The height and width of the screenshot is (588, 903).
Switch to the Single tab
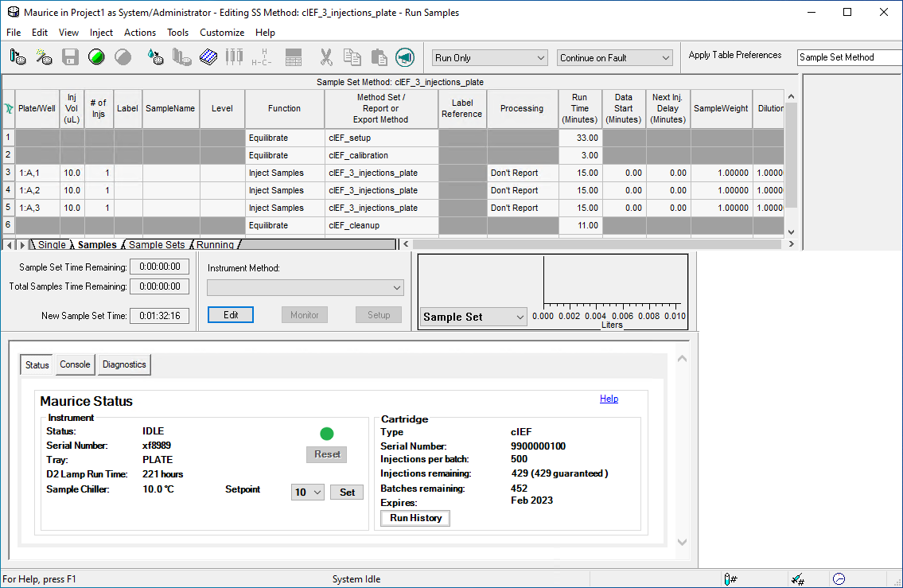52,245
